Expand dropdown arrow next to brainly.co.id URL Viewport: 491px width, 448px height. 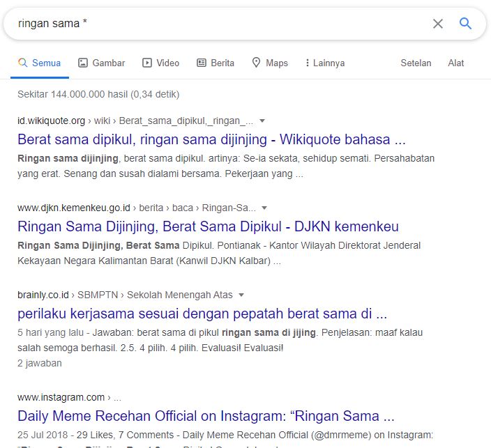tap(241, 295)
